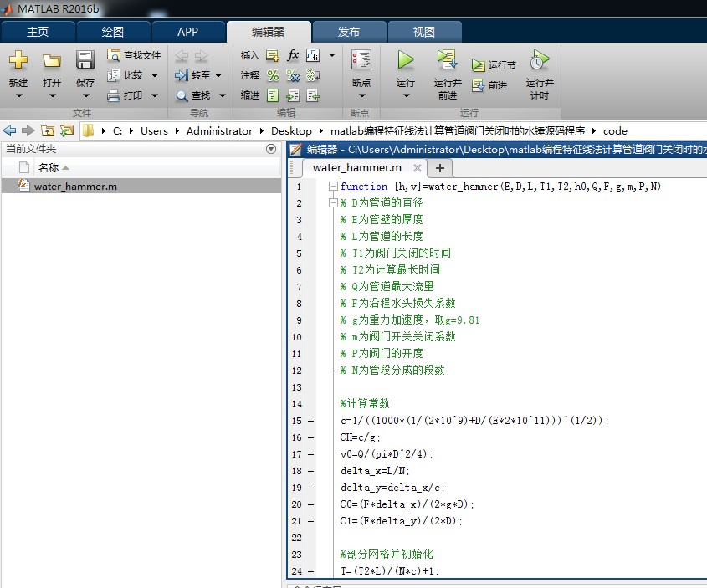Uncomment lines using the crossed % icon
Viewport: 707px width, 588px height.
tap(293, 75)
